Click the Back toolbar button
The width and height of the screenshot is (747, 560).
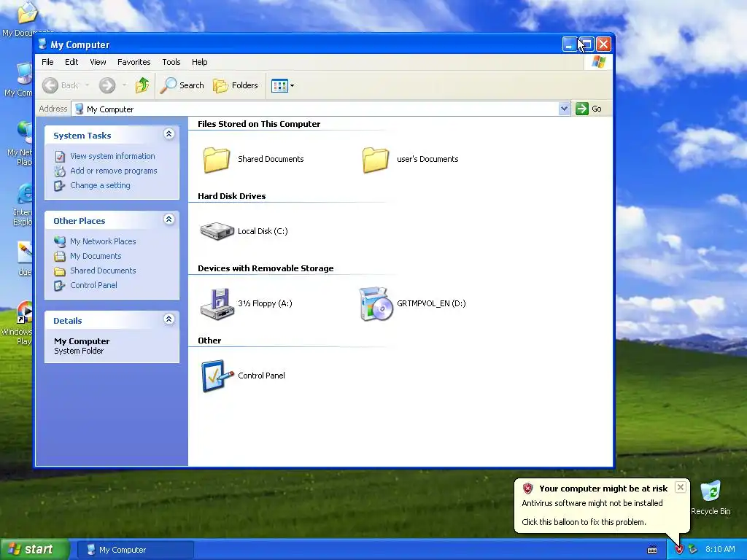point(61,85)
